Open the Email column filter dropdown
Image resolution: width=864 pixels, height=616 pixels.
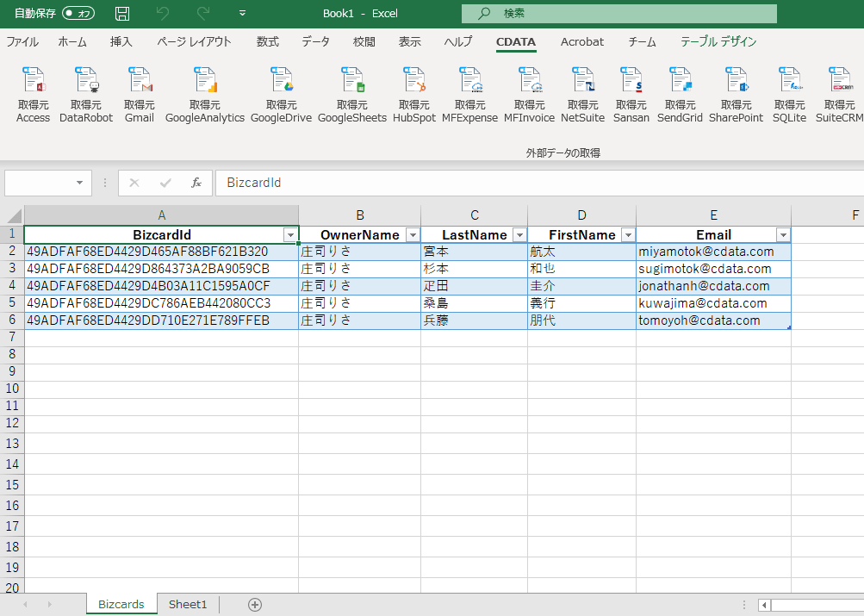click(783, 235)
